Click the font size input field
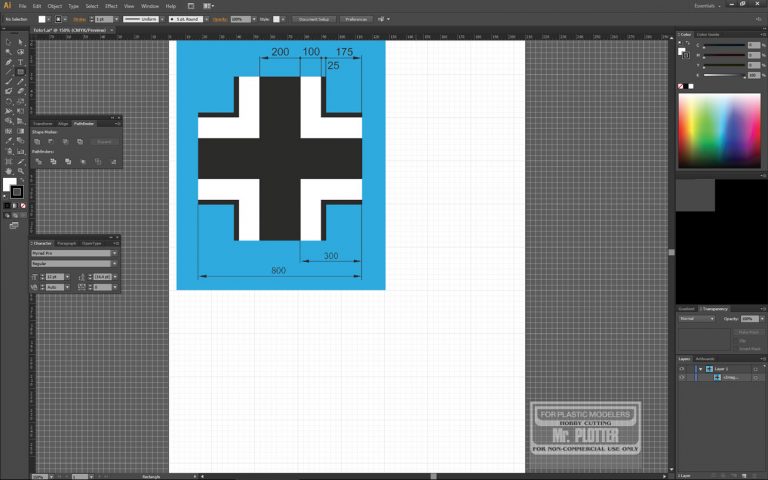 (x=54, y=277)
